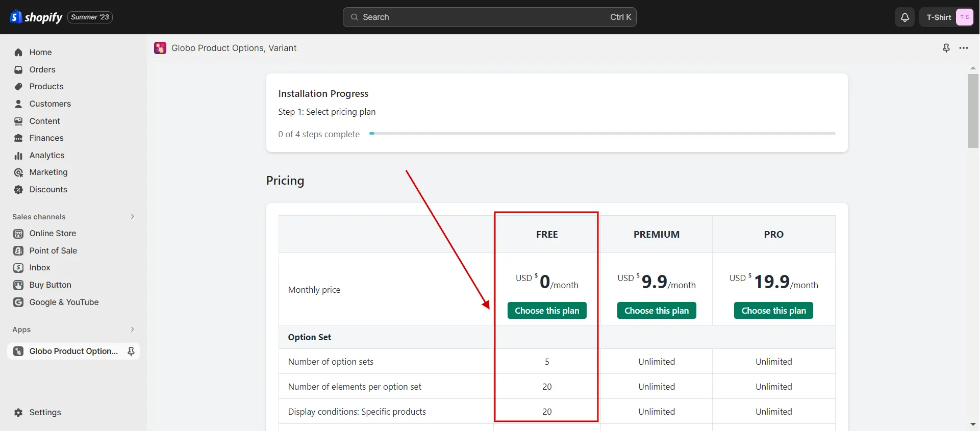Choose the PREMIUM plan
Image resolution: width=980 pixels, height=431 pixels.
[x=657, y=311]
